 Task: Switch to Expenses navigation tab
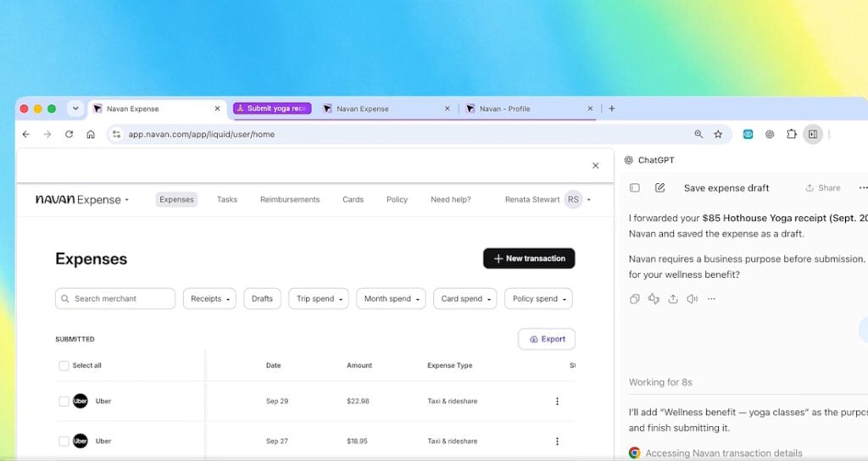pos(176,199)
